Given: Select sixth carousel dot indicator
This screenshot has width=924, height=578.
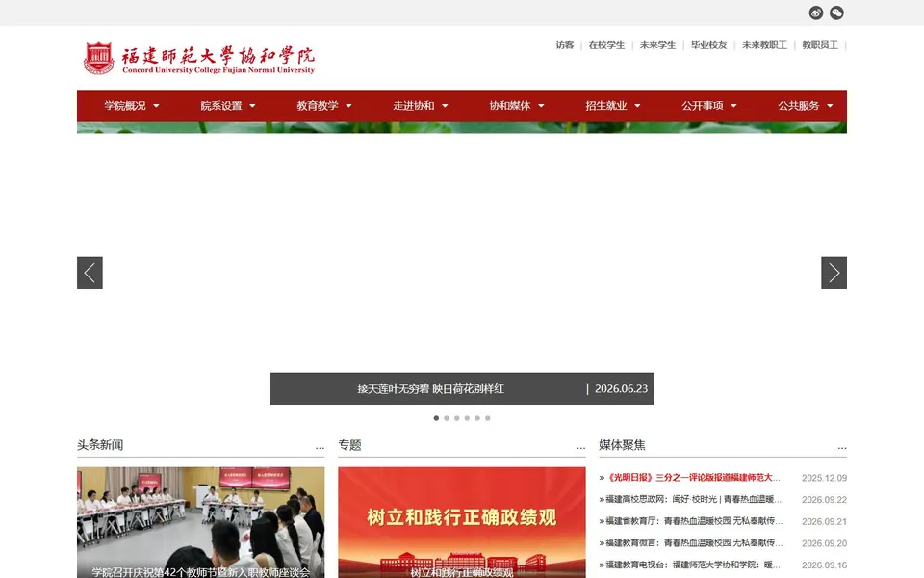Looking at the screenshot, I should pyautogui.click(x=487, y=418).
